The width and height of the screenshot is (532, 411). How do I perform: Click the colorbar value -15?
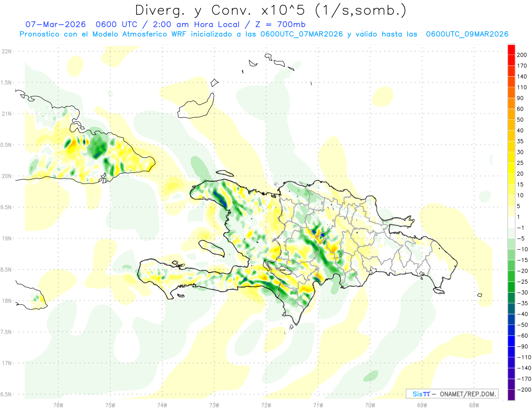522,260
